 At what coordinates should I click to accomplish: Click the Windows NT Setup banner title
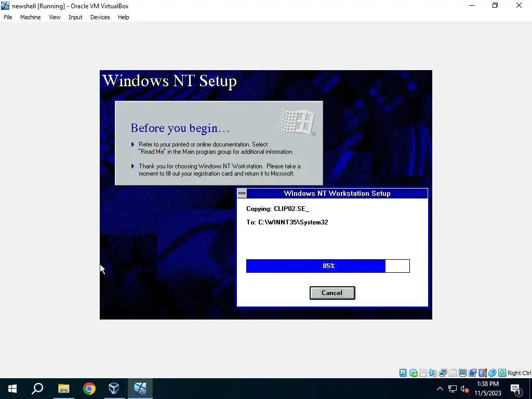(x=169, y=81)
